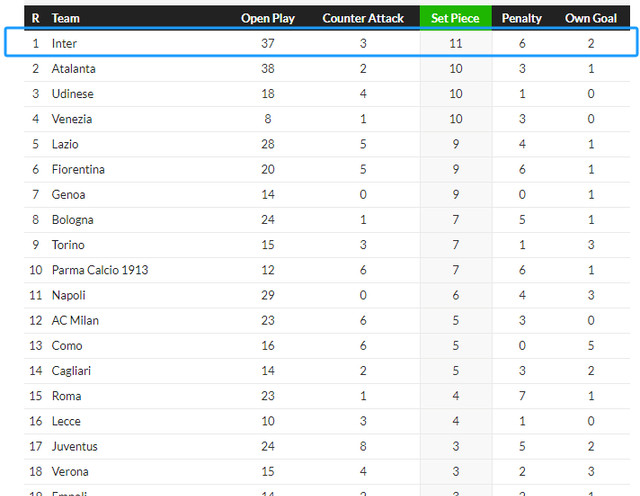
Task: Open the Inter team link
Action: pyautogui.click(x=64, y=44)
